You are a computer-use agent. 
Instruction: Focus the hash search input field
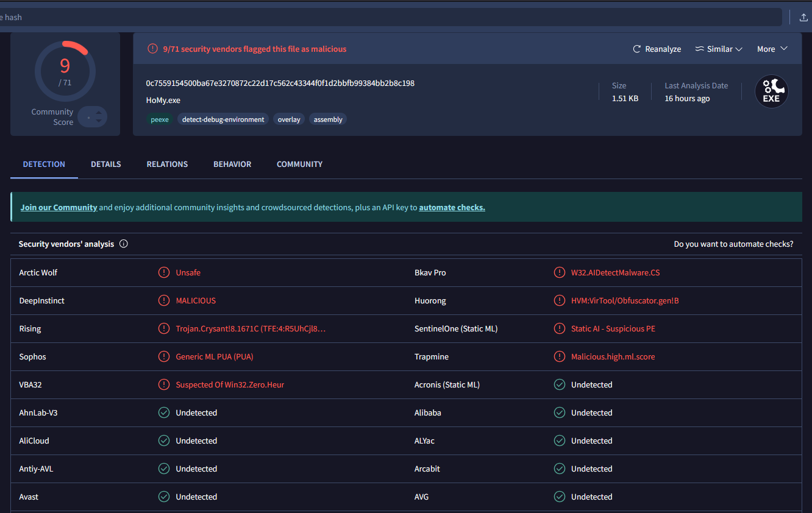[390, 17]
